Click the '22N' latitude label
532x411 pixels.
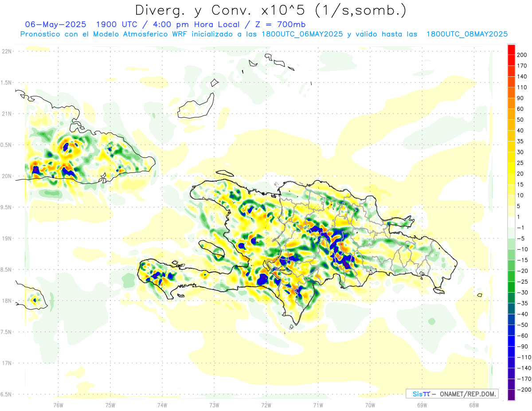7,51
